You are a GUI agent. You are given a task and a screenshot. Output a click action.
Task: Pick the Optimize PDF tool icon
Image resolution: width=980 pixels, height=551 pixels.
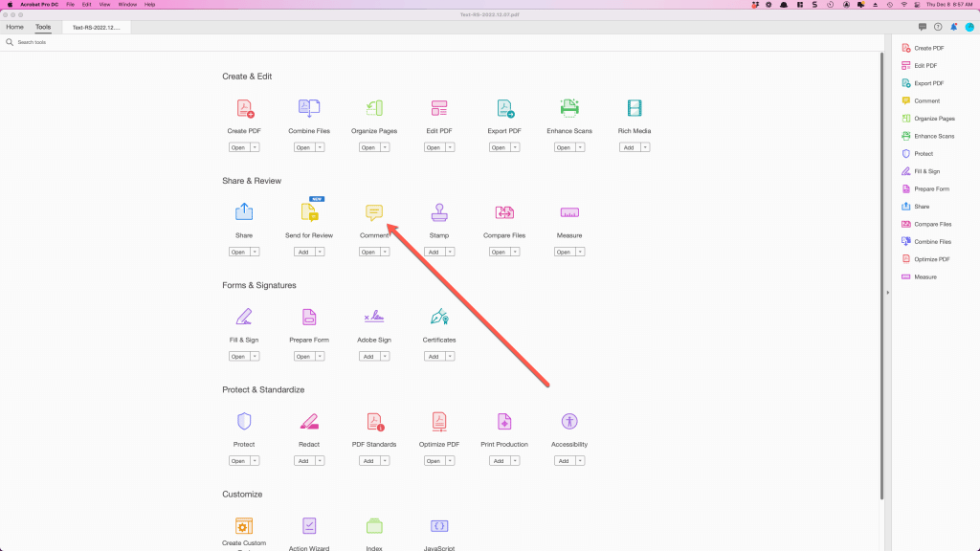click(x=438, y=422)
